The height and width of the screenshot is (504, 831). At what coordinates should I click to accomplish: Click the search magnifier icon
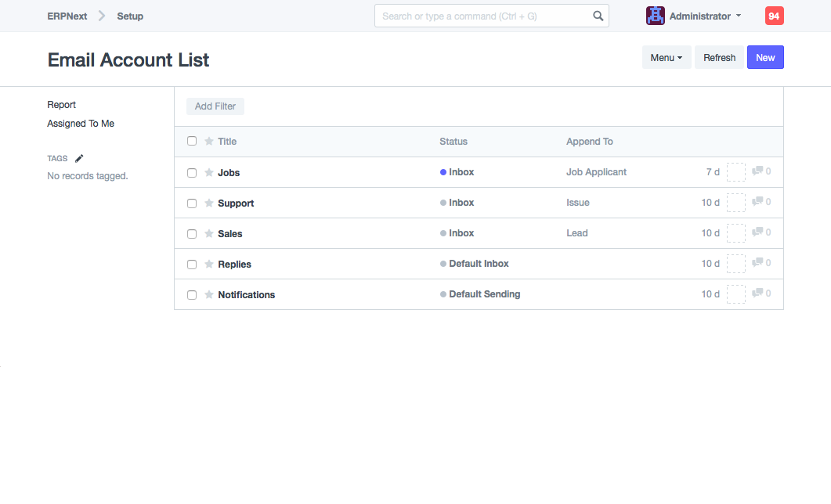coord(598,16)
